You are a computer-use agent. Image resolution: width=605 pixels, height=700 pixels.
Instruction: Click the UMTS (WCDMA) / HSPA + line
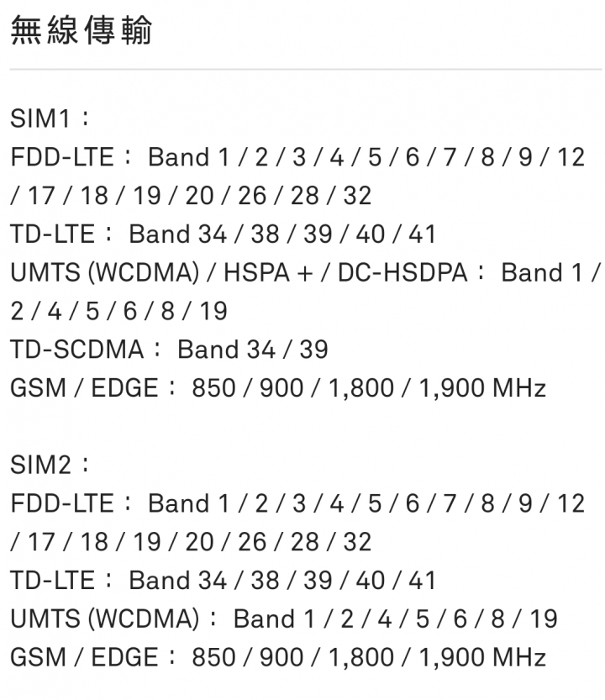(x=305, y=272)
